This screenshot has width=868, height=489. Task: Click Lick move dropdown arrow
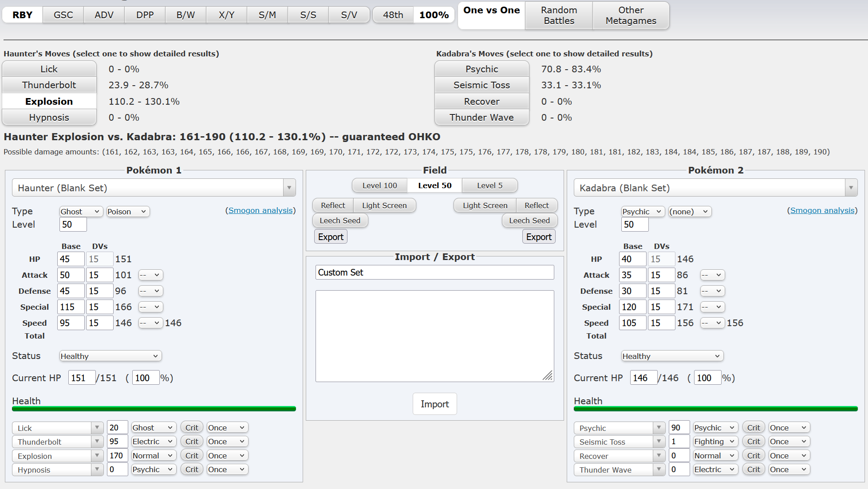coord(97,428)
